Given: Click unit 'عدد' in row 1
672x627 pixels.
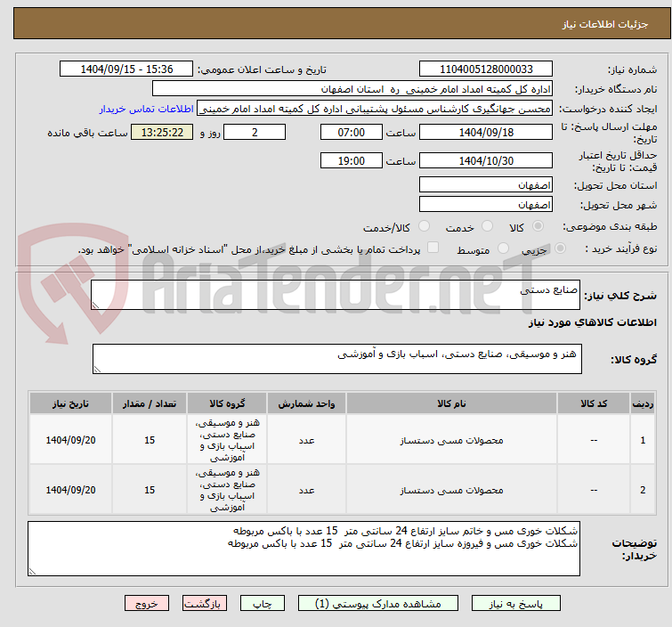Looking at the screenshot, I should pyautogui.click(x=306, y=441).
